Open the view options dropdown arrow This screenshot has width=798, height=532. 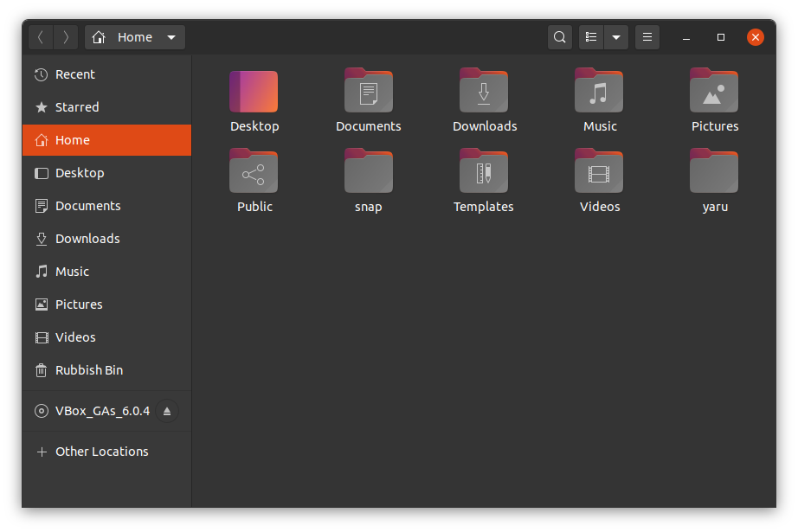tap(616, 37)
